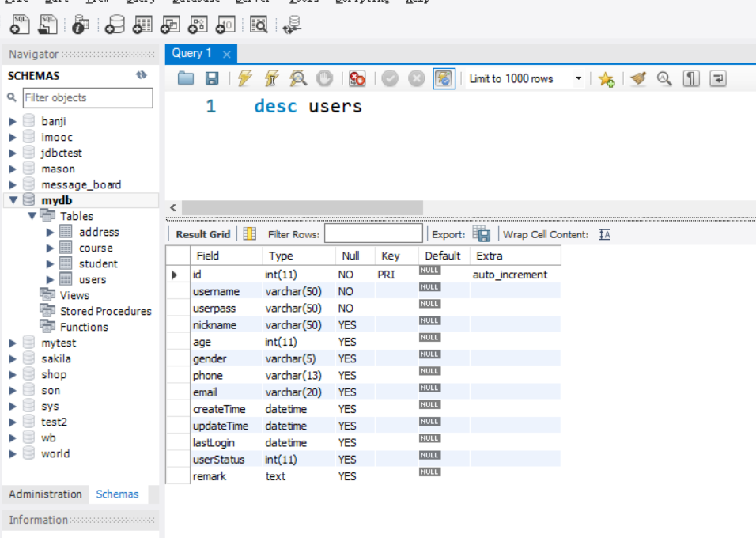The height and width of the screenshot is (538, 756).
Task: Switch to the Administration tab
Action: click(45, 494)
